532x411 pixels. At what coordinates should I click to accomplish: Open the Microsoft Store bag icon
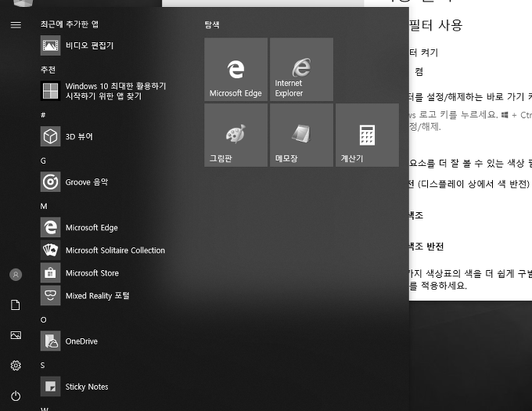50,272
